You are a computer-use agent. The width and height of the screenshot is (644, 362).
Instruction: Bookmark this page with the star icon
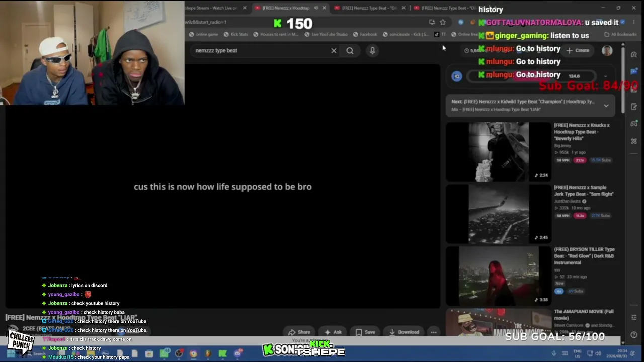(443, 22)
